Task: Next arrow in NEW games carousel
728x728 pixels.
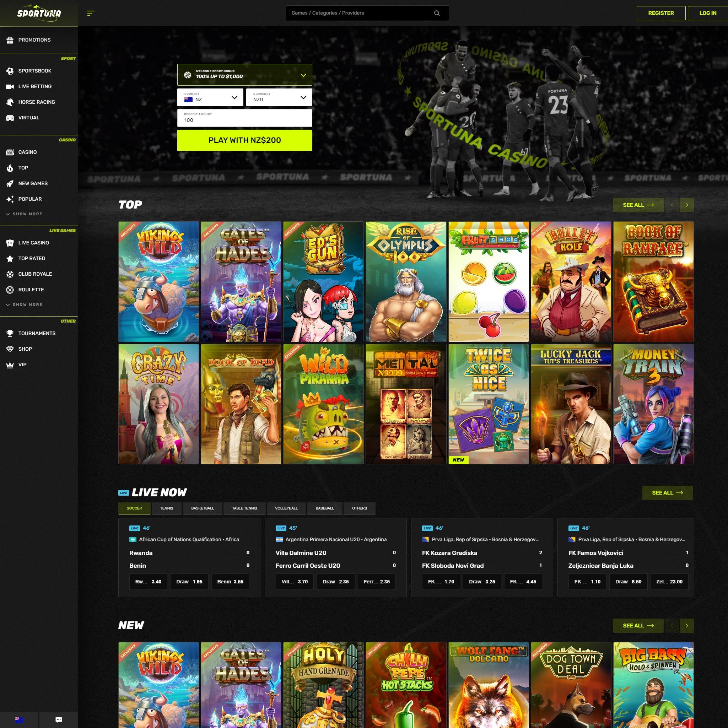Action: (x=686, y=626)
